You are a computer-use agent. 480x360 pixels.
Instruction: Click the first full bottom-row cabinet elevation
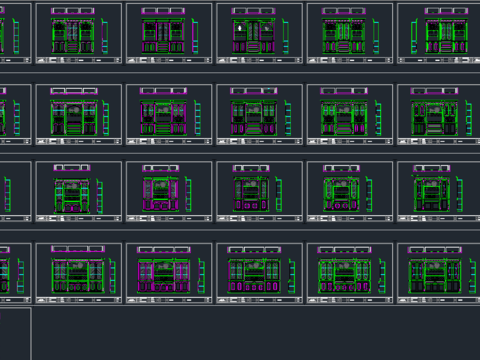pos(78,275)
